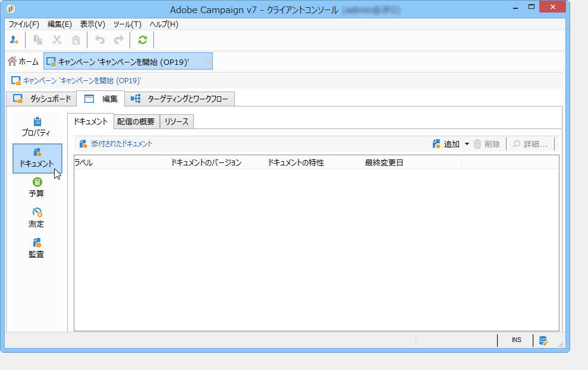Click the database status icon in status bar

pyautogui.click(x=543, y=340)
